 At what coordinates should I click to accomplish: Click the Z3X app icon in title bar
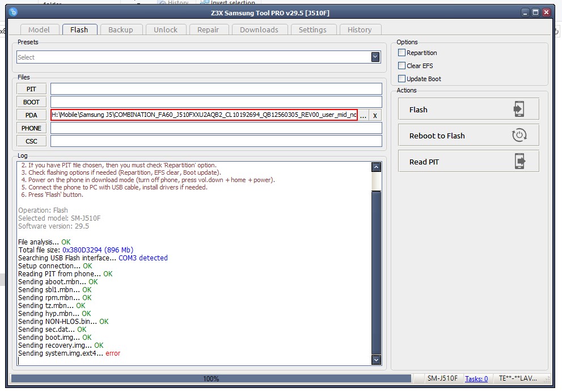click(x=13, y=12)
